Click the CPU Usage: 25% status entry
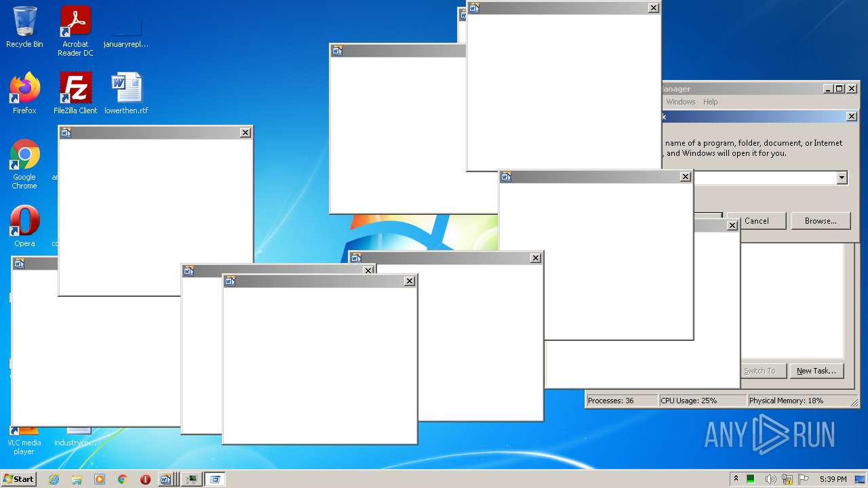 tap(703, 401)
